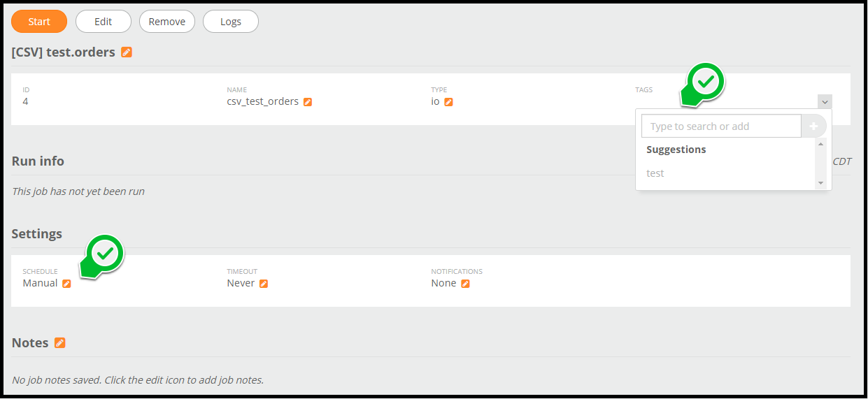Viewport: 868px width, 399px height.
Task: Edit the None notifications setting
Action: (x=465, y=284)
